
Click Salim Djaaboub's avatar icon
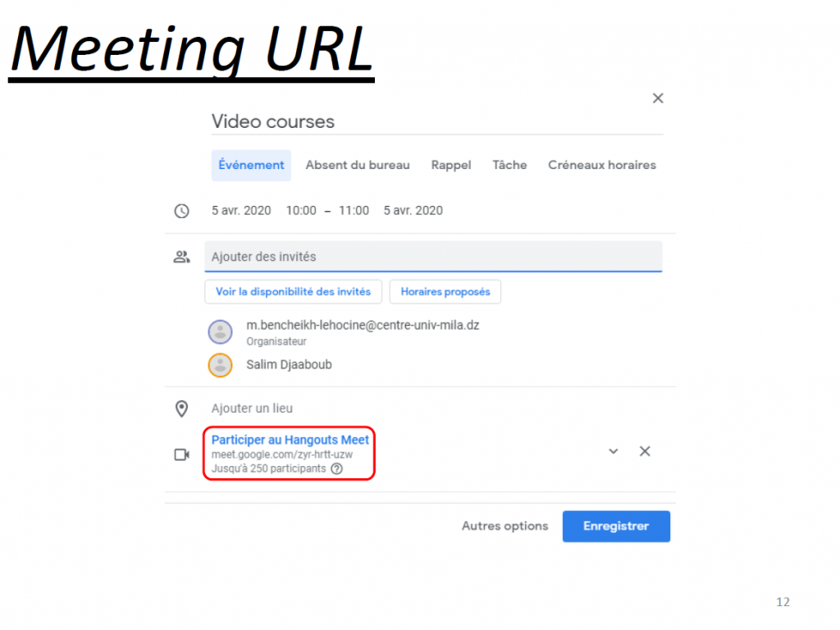[x=220, y=365]
